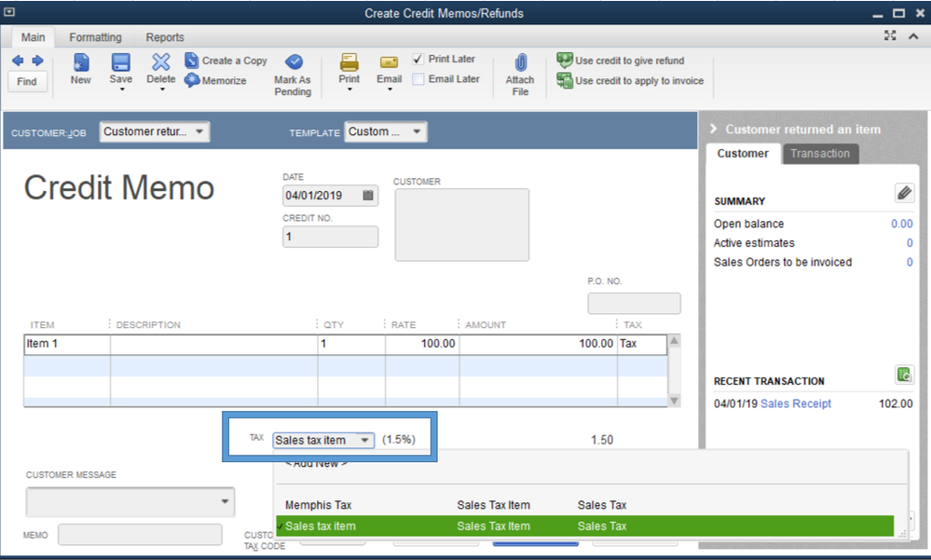The image size is (931, 560).
Task: Click the Save disk icon
Action: coord(120,62)
